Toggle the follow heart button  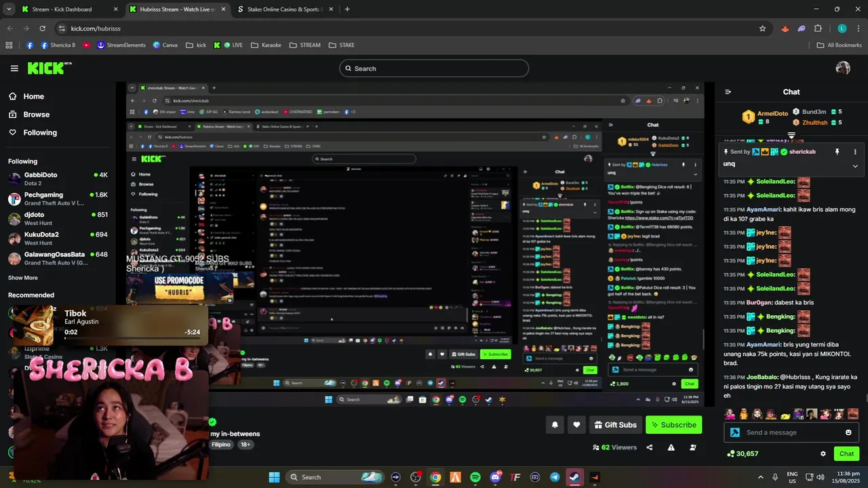click(x=576, y=425)
